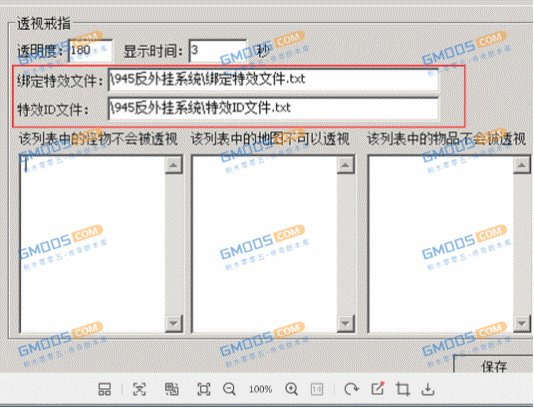This screenshot has height=408, width=534.
Task: Click the 显示时间 seconds input field
Action: tap(218, 50)
